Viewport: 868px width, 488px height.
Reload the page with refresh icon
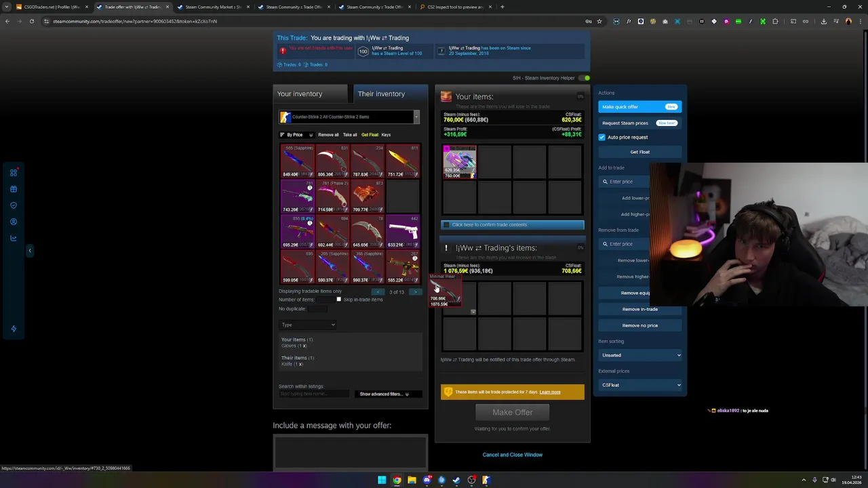[x=31, y=21]
